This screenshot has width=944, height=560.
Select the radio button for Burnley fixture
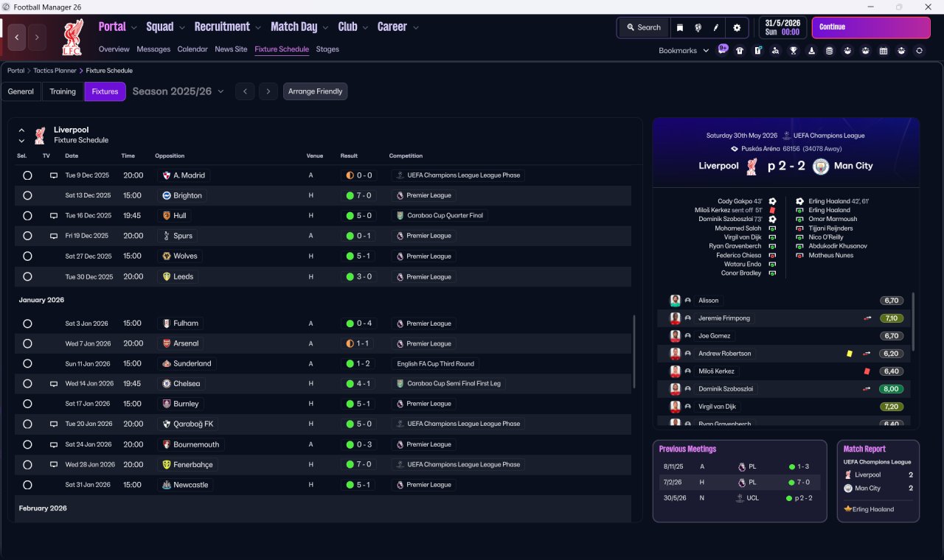coord(27,405)
